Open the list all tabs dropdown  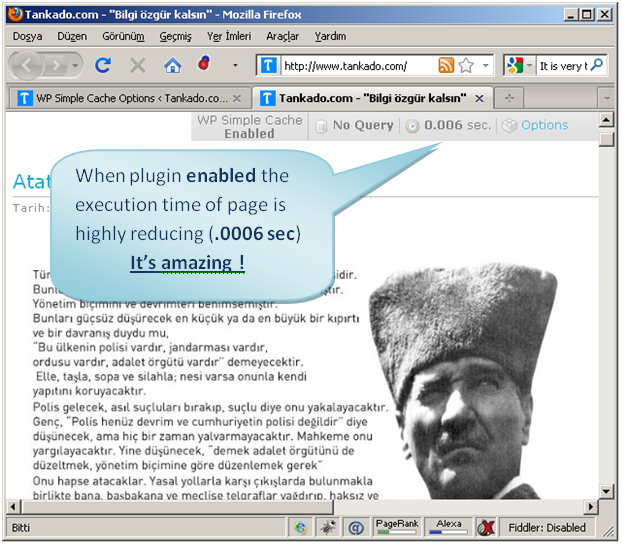pos(605,98)
